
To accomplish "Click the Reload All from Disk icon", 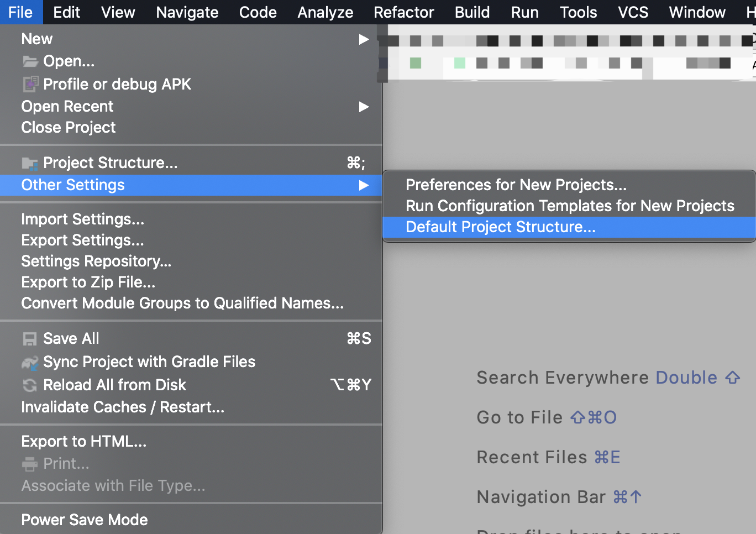I will (x=30, y=385).
